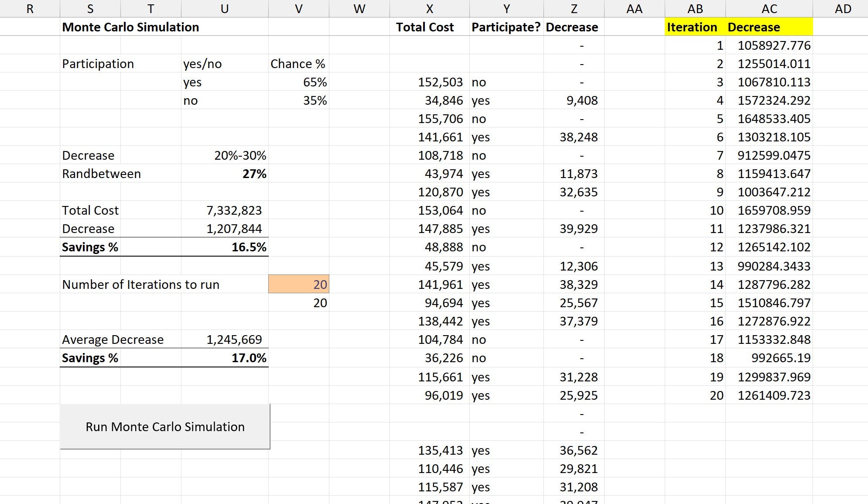The width and height of the screenshot is (868, 504).
Task: Select iteration 18 result 992665.19
Action: pos(769,358)
